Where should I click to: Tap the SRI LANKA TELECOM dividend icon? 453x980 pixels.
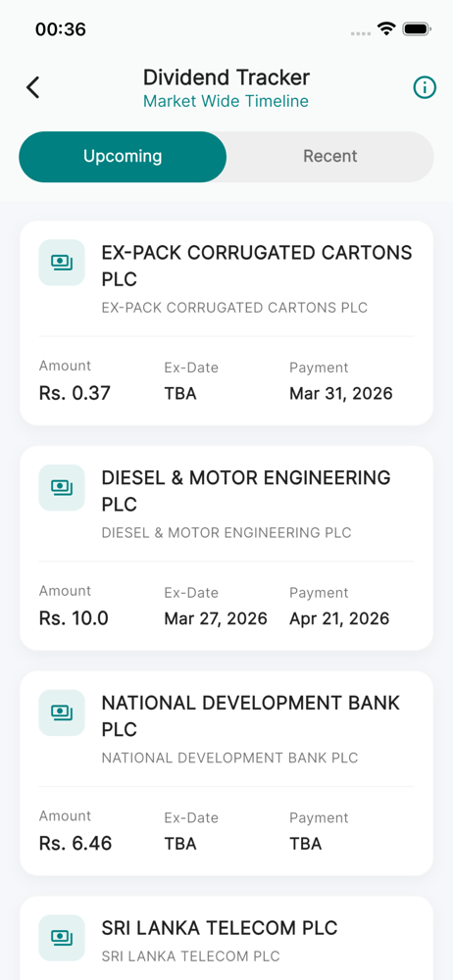coord(62,938)
